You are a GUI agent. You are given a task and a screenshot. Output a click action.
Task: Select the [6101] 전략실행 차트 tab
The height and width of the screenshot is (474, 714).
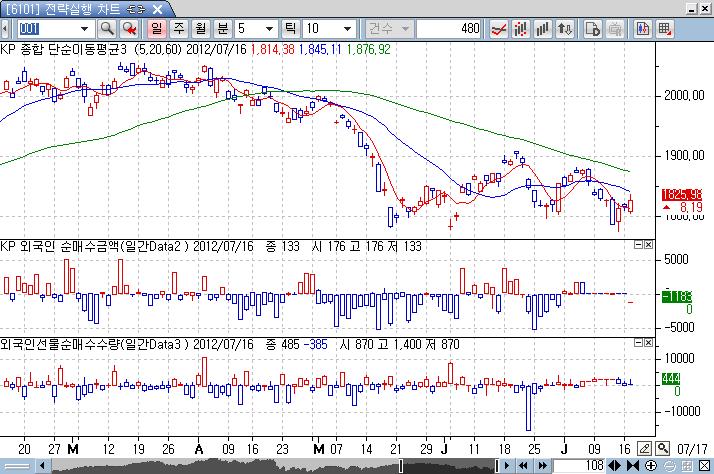pos(61,9)
